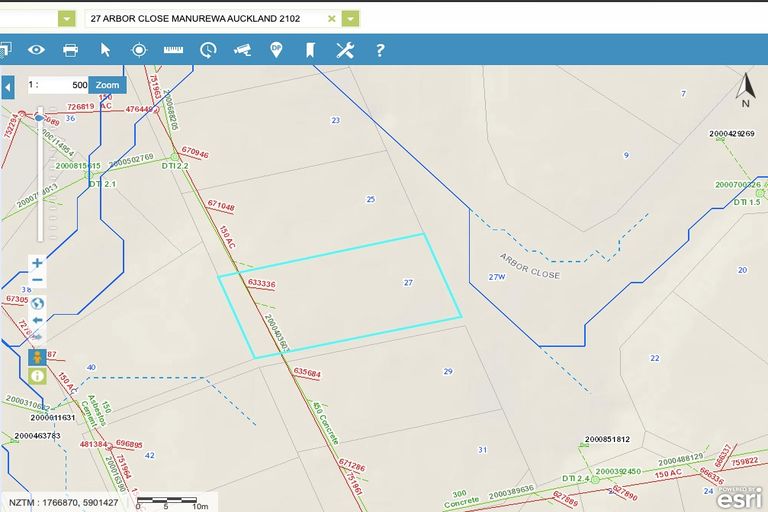Open the stacked layers icon
768x512 pixels.
click(x=5, y=50)
